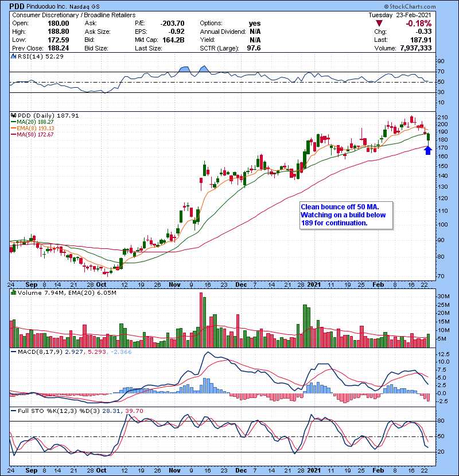Click the Mkt Cap value 164.2B

(x=173, y=40)
